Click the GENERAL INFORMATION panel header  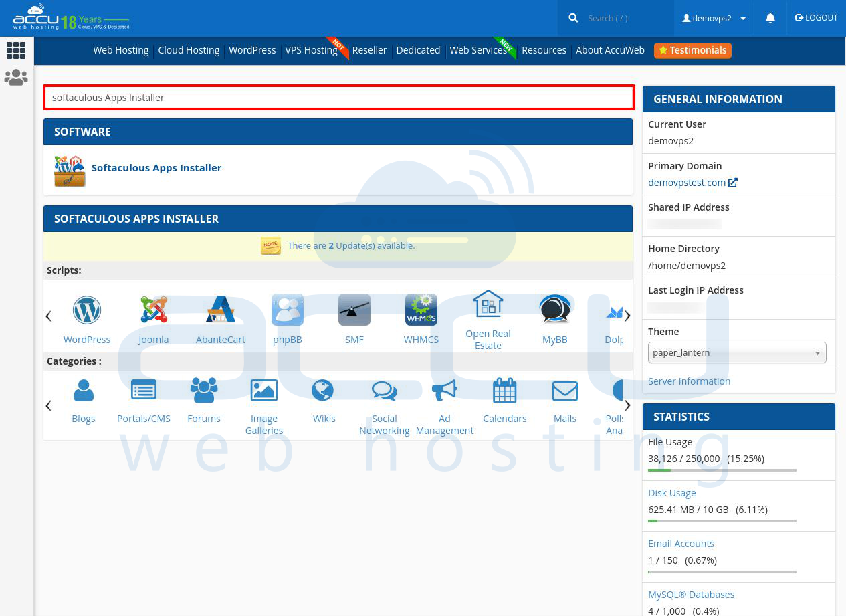(739, 99)
